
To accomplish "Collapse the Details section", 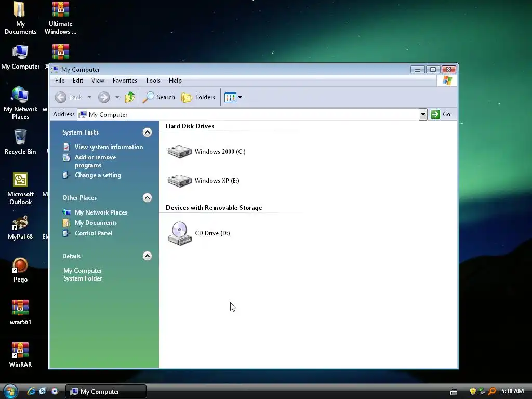I will (x=147, y=256).
